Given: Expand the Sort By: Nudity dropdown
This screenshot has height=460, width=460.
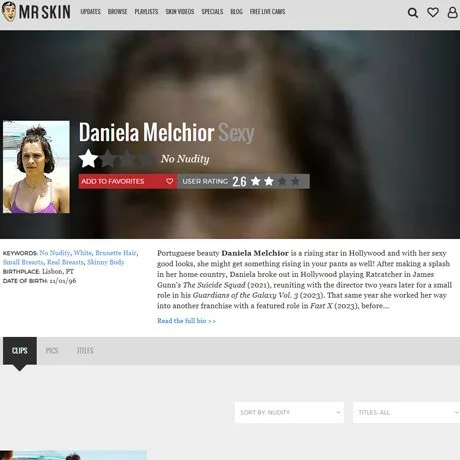Looking at the screenshot, I should click(x=289, y=412).
